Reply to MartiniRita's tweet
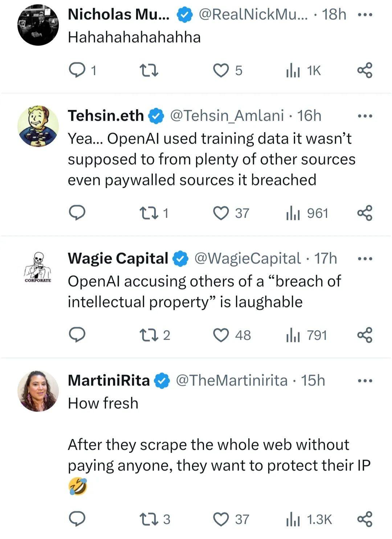 [77, 519]
